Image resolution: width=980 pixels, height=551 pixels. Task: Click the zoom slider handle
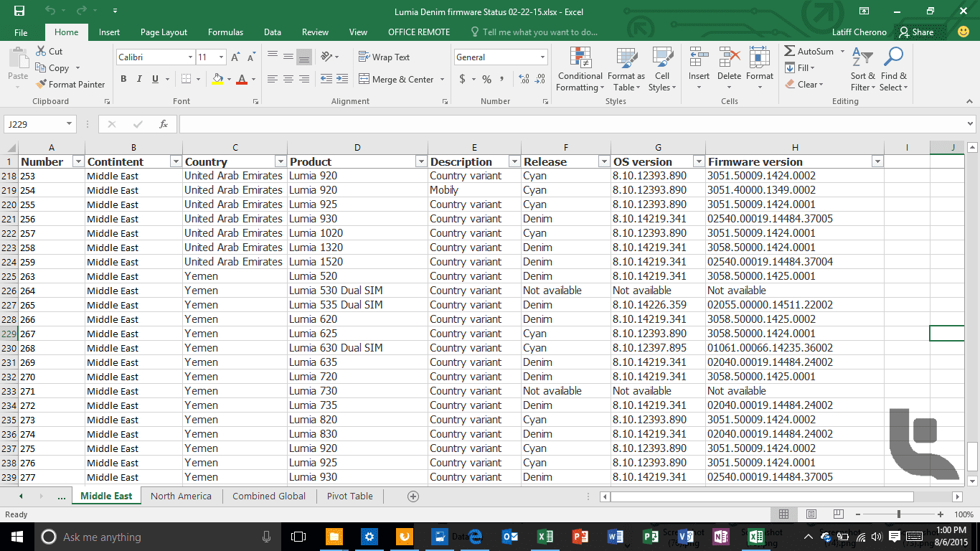click(x=899, y=514)
